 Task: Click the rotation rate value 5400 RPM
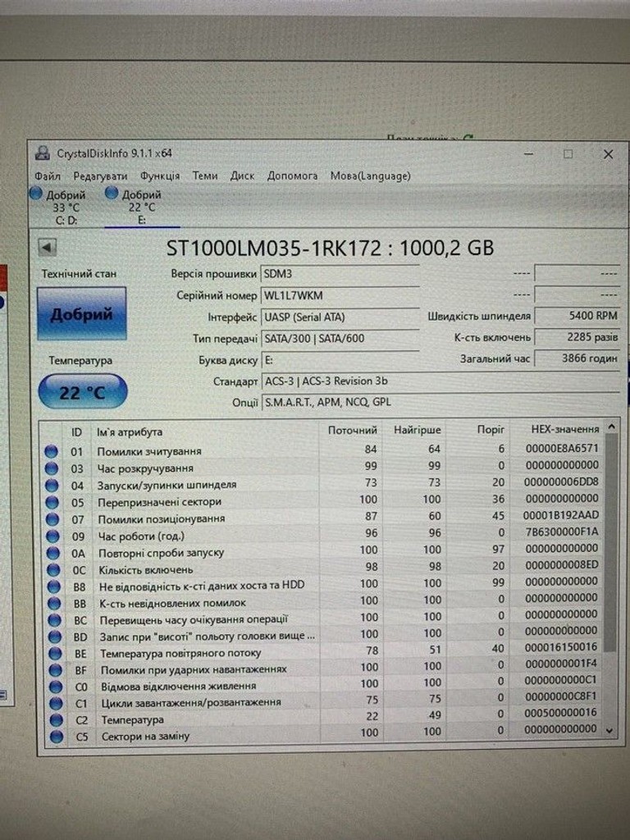point(577,316)
